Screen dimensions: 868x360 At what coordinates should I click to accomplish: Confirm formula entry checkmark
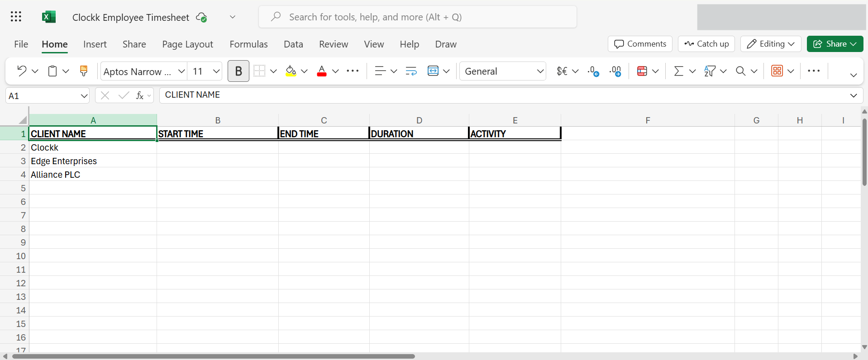(x=124, y=95)
